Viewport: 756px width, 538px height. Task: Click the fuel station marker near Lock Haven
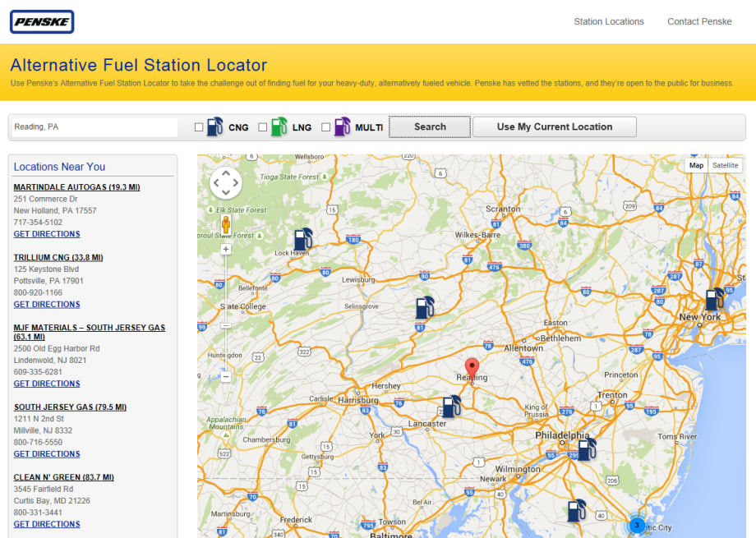point(303,237)
